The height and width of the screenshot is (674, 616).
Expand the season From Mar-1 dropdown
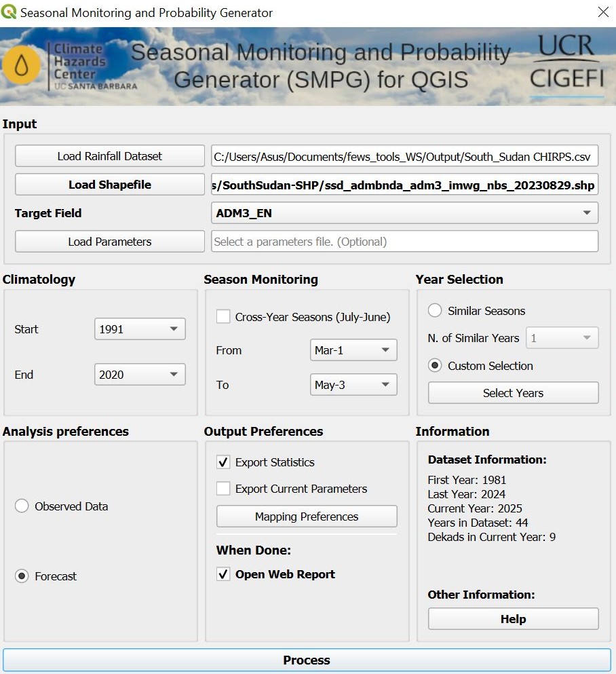point(353,350)
